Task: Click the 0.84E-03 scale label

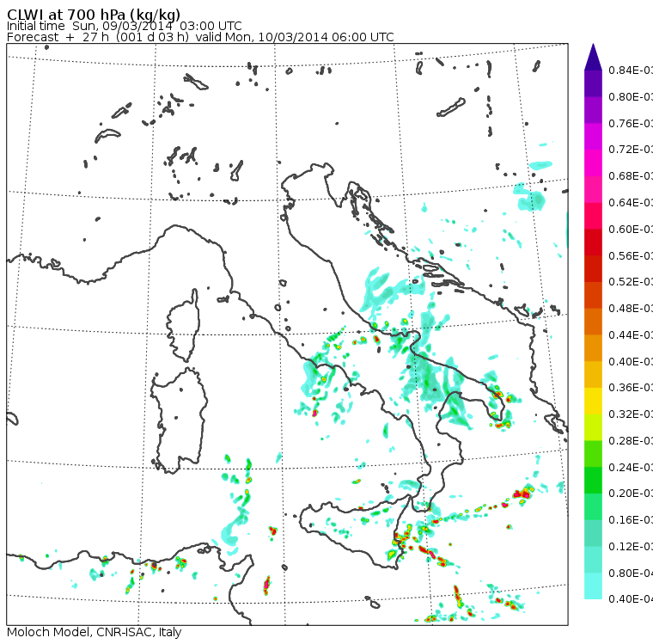Action: [631, 70]
